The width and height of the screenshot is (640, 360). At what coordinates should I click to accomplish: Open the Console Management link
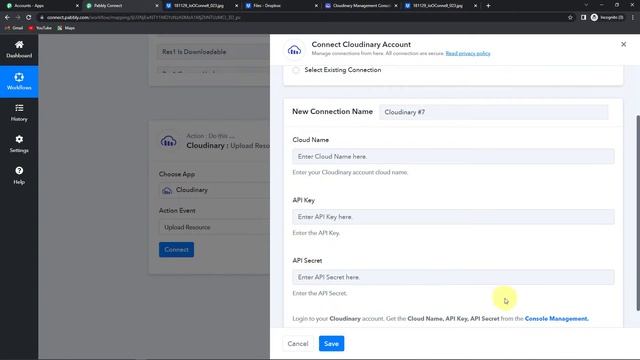pos(556,318)
